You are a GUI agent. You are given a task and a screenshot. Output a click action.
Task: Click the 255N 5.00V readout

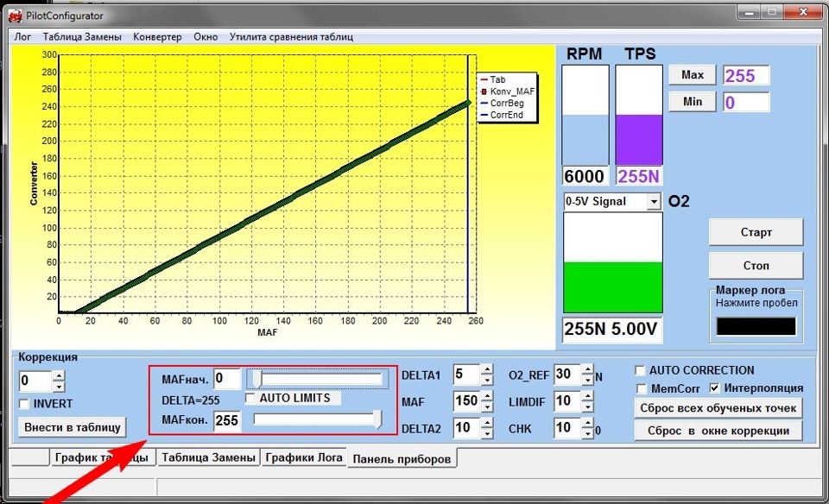pos(611,329)
